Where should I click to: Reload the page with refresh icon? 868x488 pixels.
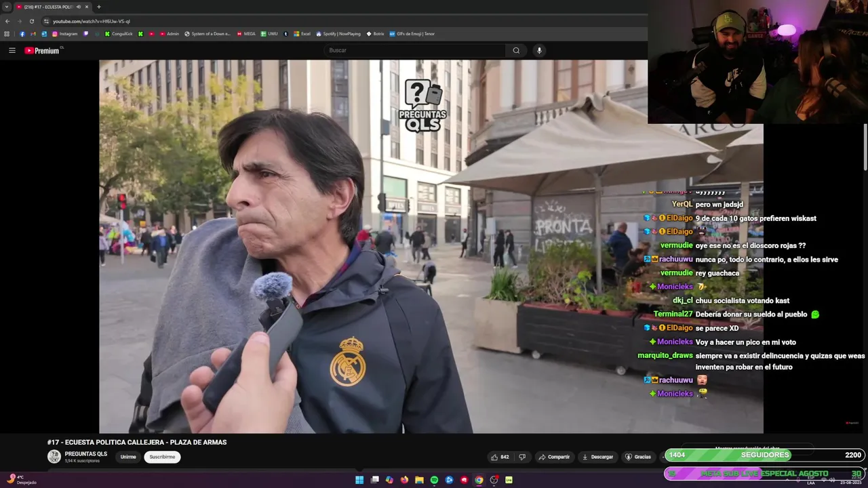[x=31, y=21]
